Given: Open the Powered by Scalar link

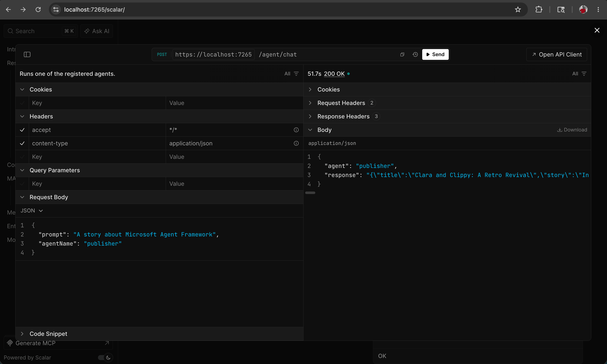Looking at the screenshot, I should [27, 358].
